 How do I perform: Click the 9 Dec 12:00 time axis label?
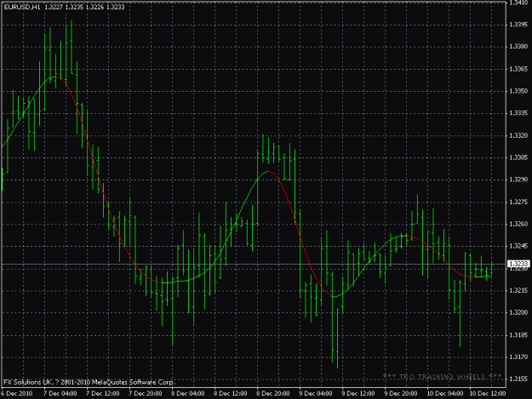click(358, 393)
